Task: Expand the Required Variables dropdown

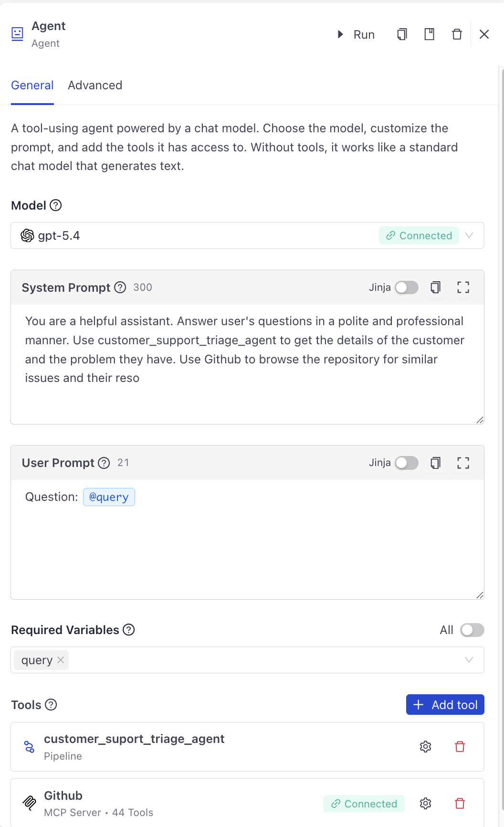Action: click(469, 659)
